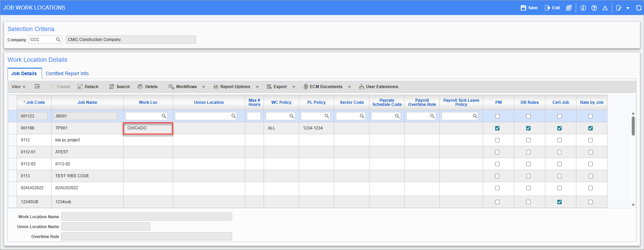Click the table vertical scrollbar thumb

633,126
